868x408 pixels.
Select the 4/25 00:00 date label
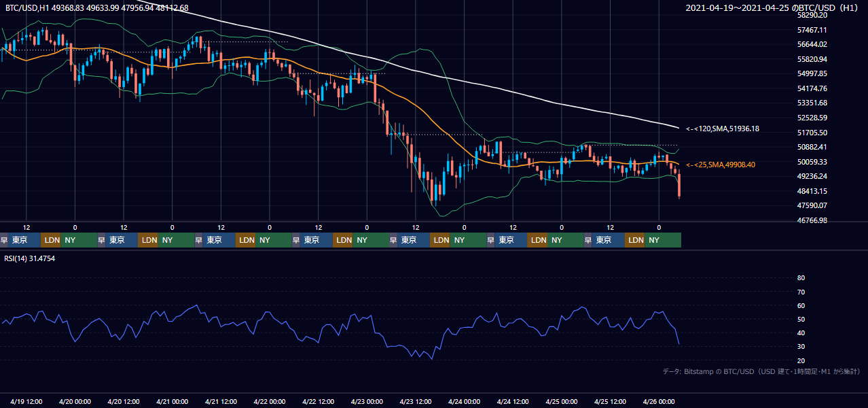(x=562, y=401)
